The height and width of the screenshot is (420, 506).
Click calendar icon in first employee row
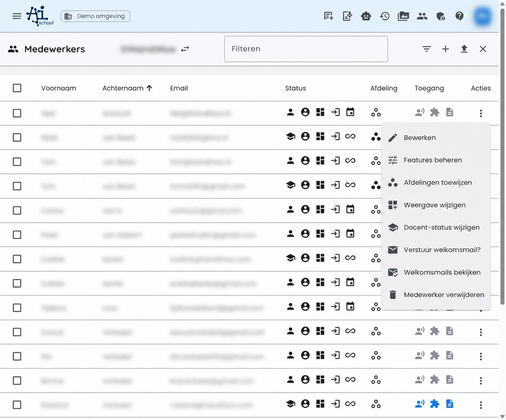pyautogui.click(x=350, y=112)
